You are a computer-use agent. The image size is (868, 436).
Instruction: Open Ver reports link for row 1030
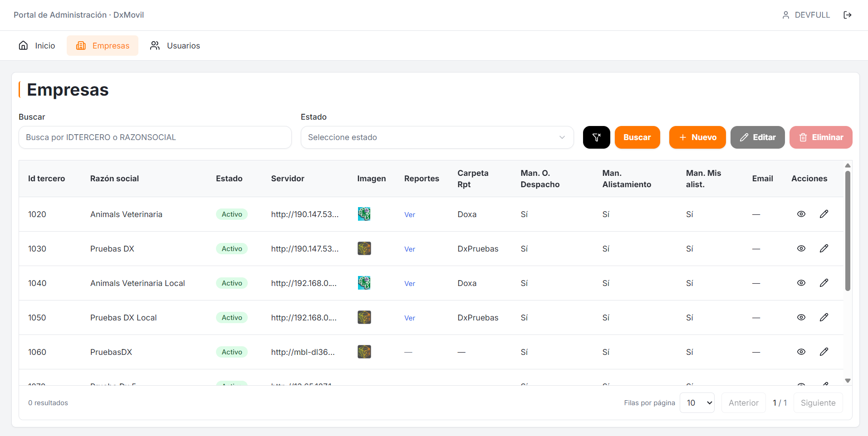(410, 249)
